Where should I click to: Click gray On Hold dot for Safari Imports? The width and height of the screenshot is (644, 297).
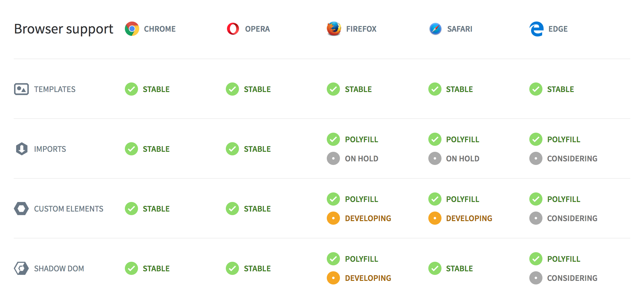(435, 158)
